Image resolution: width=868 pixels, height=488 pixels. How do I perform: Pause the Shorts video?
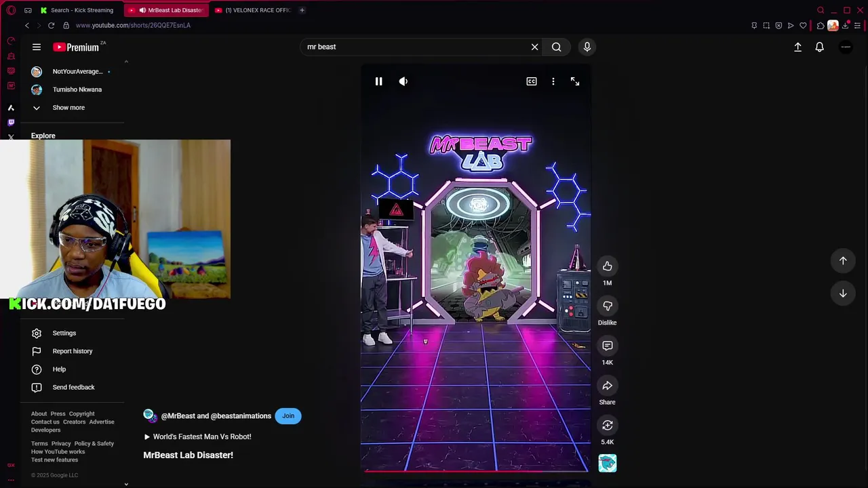(x=378, y=81)
